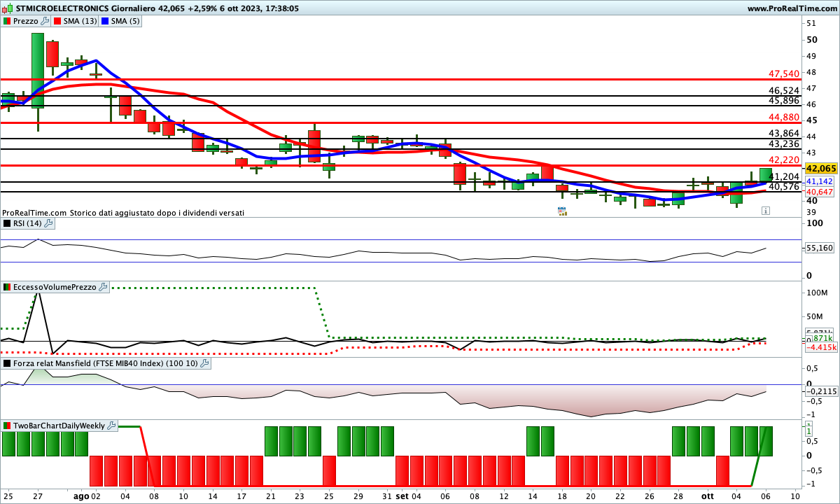Click the current price tag 42,065
The height and width of the screenshot is (504, 840).
(x=821, y=169)
